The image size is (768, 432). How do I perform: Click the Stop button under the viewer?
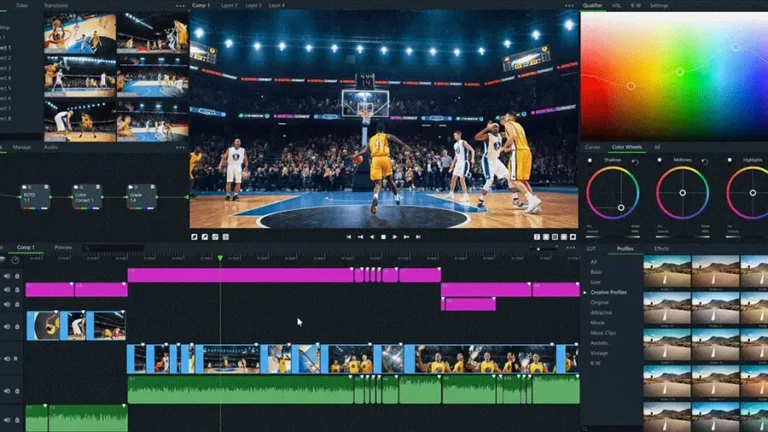tap(384, 237)
